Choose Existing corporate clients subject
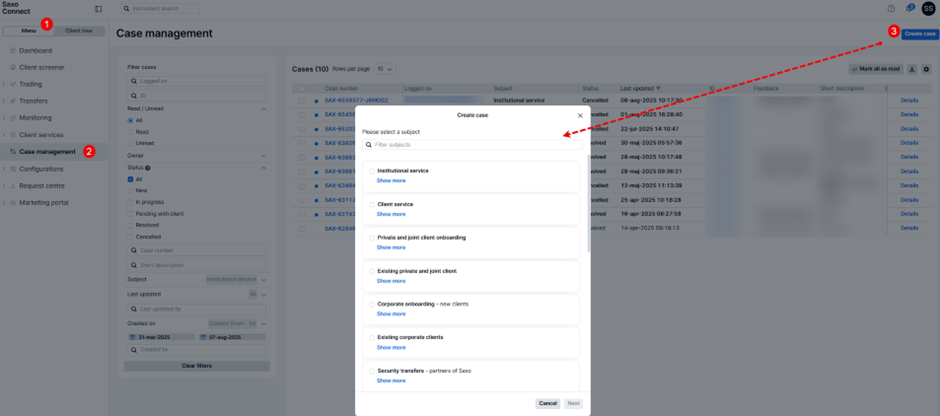 pyautogui.click(x=372, y=337)
